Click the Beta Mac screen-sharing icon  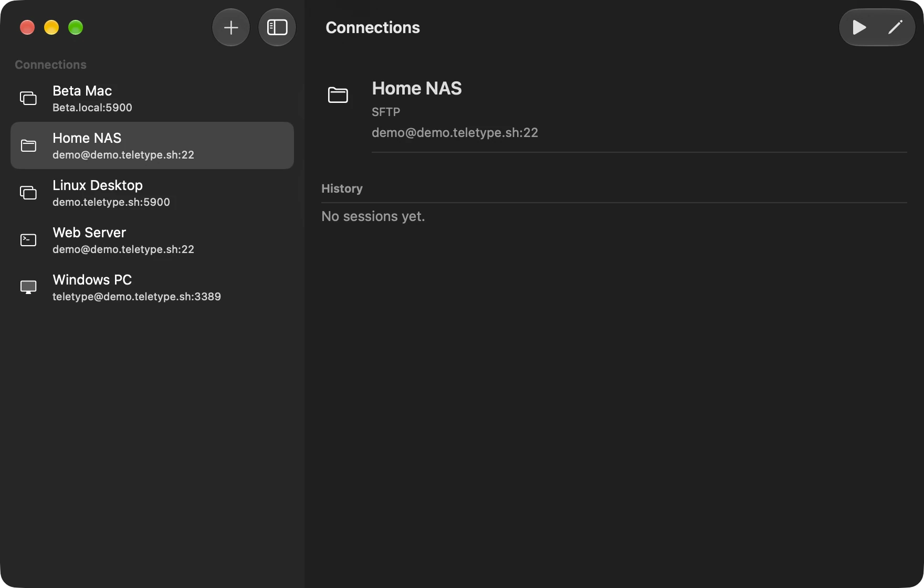tap(28, 98)
